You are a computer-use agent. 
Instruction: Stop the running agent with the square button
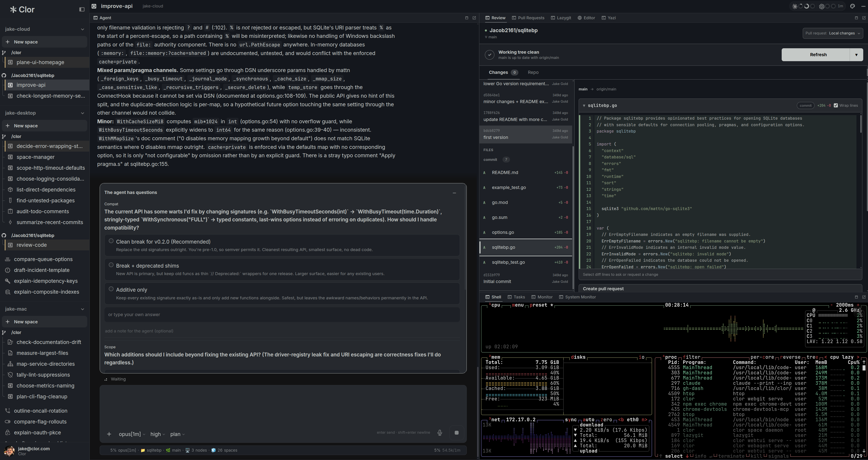[x=457, y=433]
